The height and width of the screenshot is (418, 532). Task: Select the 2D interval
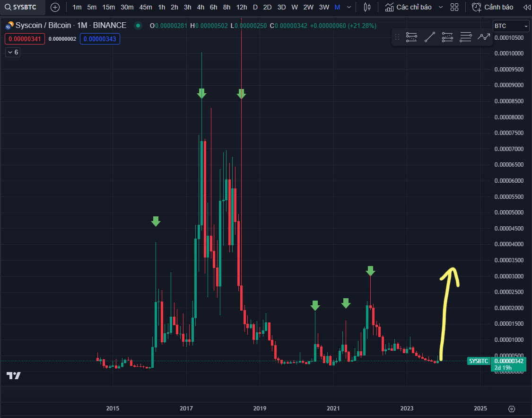(x=267, y=7)
